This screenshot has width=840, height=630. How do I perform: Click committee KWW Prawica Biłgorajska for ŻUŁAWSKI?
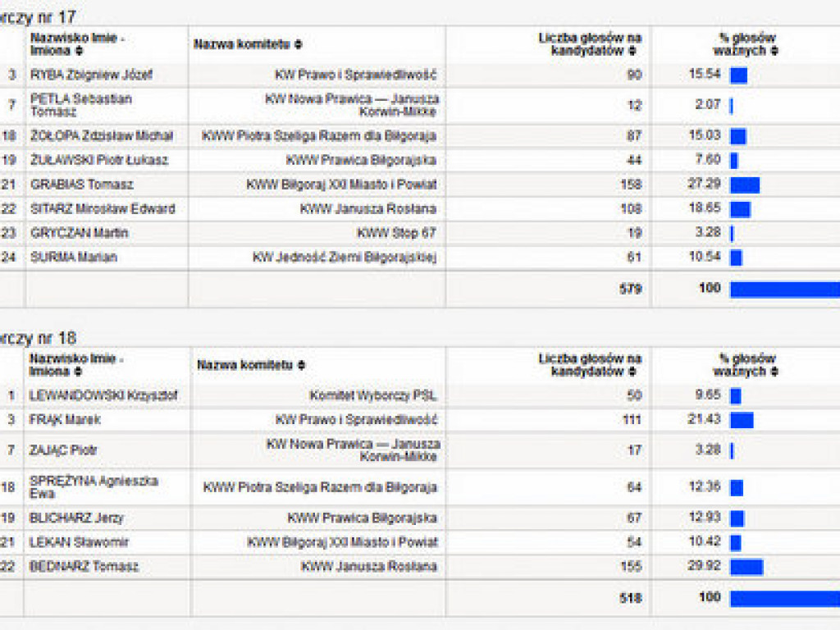pos(361,160)
